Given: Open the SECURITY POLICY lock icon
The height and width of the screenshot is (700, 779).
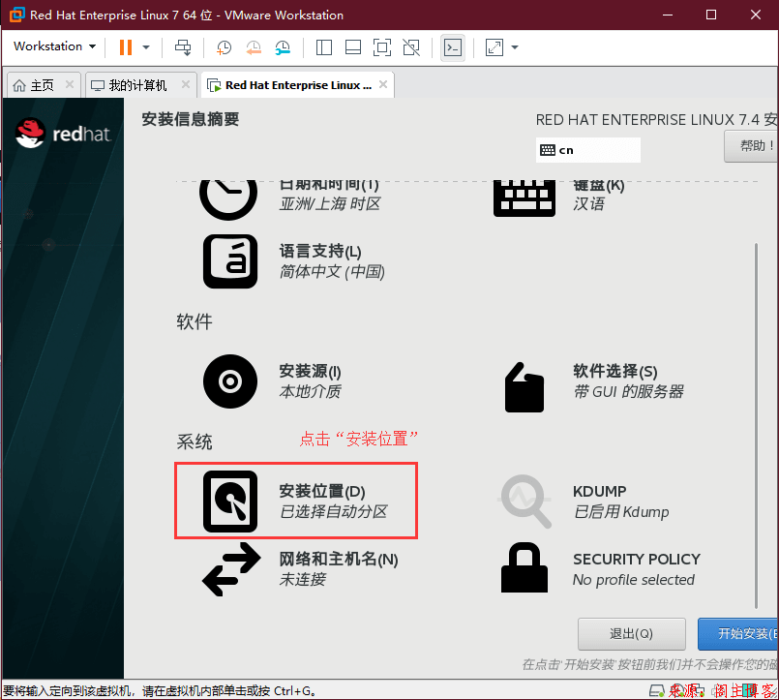Looking at the screenshot, I should (x=524, y=567).
